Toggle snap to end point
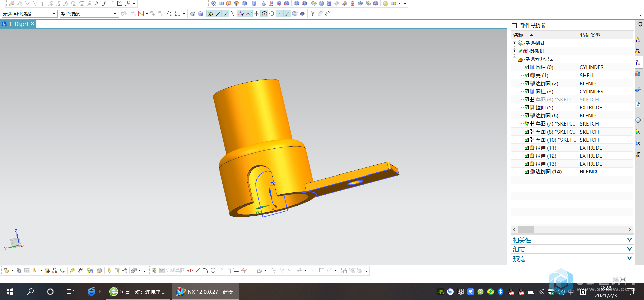 click(x=218, y=14)
